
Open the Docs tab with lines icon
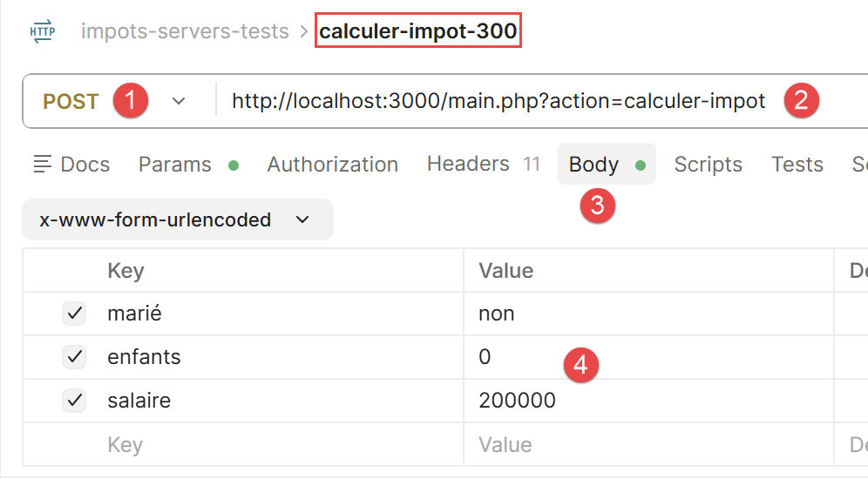click(x=72, y=165)
